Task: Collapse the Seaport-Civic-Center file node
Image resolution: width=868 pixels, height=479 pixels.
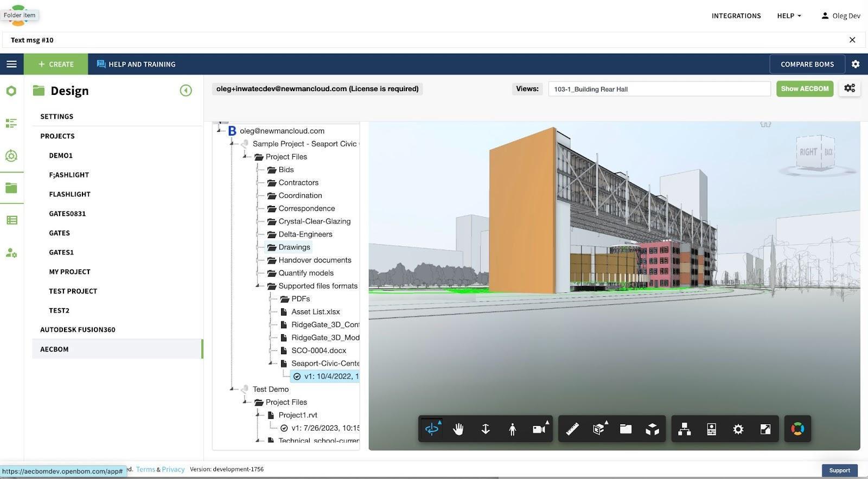Action: point(271,363)
